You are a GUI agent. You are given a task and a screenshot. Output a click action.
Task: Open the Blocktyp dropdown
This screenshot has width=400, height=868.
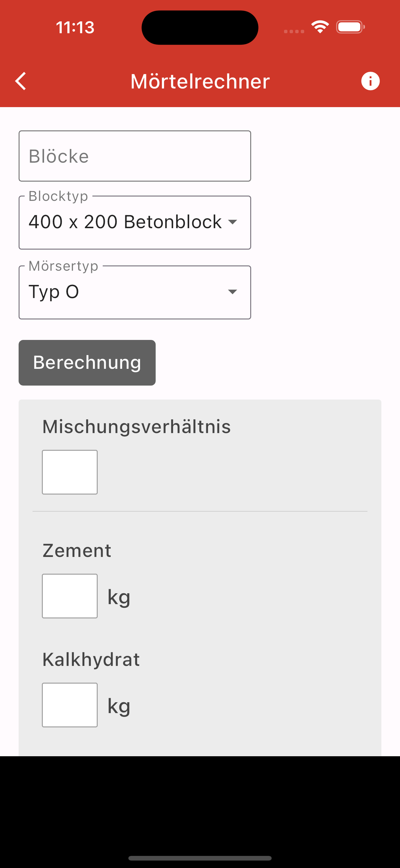tap(135, 222)
